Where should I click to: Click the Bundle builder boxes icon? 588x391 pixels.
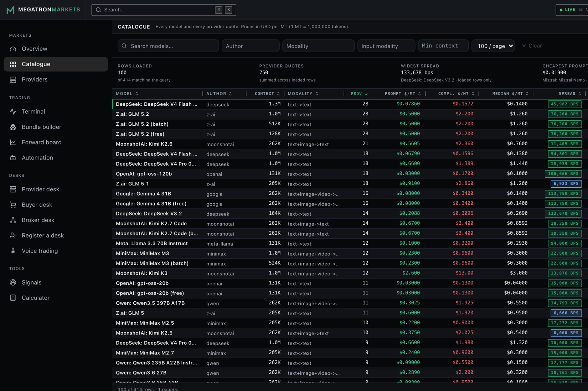coord(13,127)
